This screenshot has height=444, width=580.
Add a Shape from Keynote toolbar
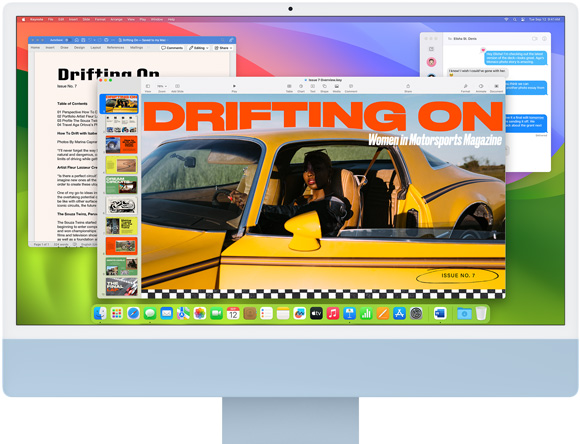324,88
